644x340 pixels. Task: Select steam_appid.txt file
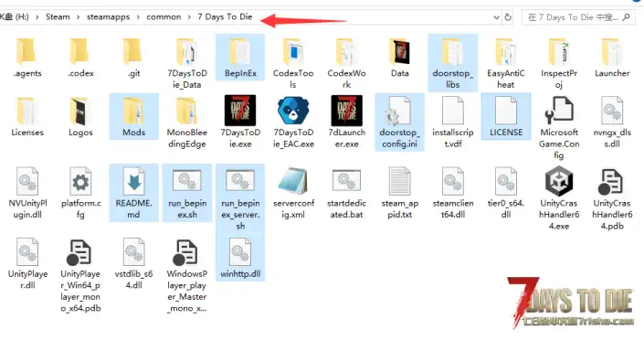399,193
